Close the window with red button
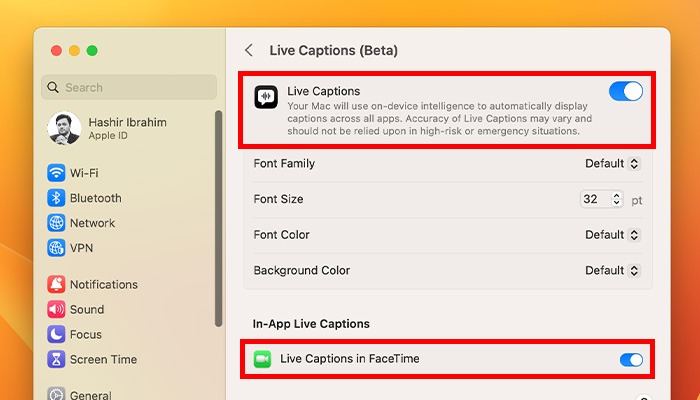Image resolution: width=700 pixels, height=400 pixels. click(x=56, y=50)
